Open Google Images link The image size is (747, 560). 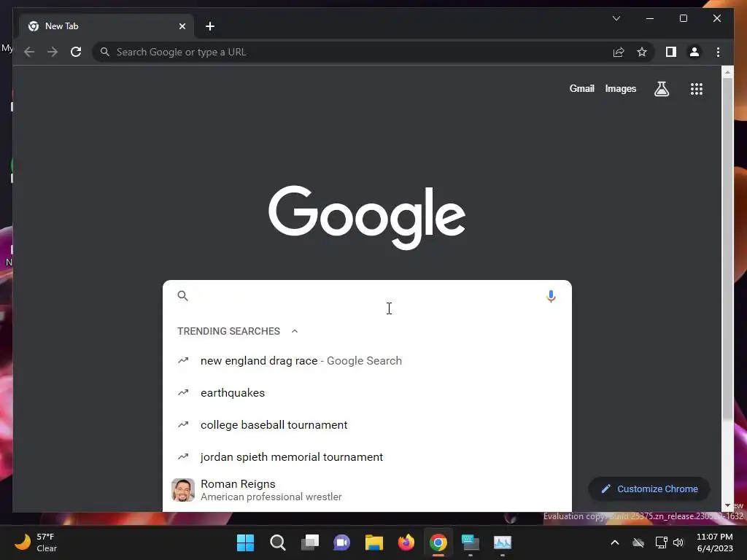620,88
